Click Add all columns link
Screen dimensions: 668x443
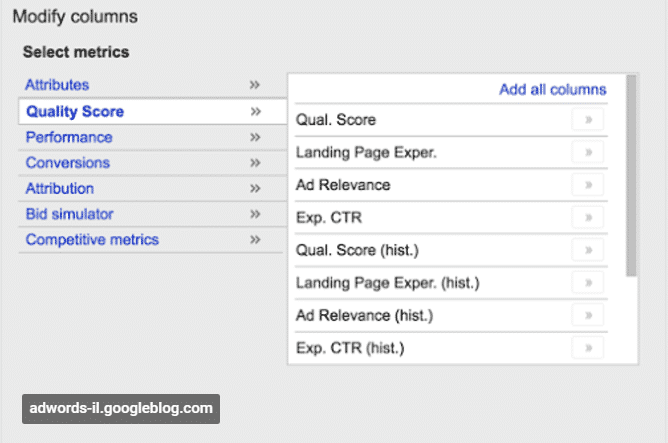(553, 89)
